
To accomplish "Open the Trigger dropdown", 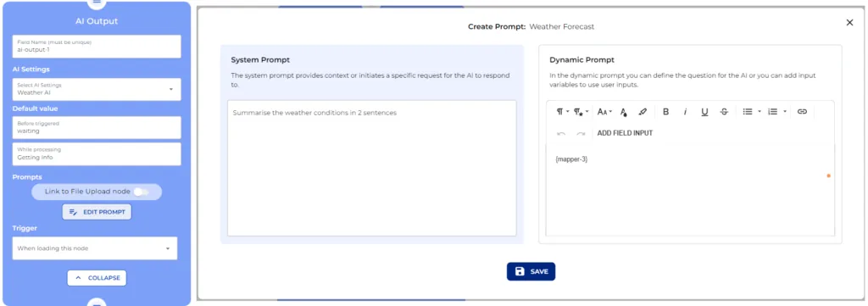I will [95, 248].
